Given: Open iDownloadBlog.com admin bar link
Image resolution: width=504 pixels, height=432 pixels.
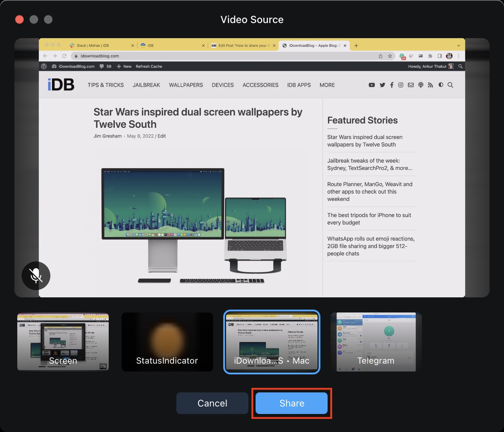Looking at the screenshot, I should point(73,66).
